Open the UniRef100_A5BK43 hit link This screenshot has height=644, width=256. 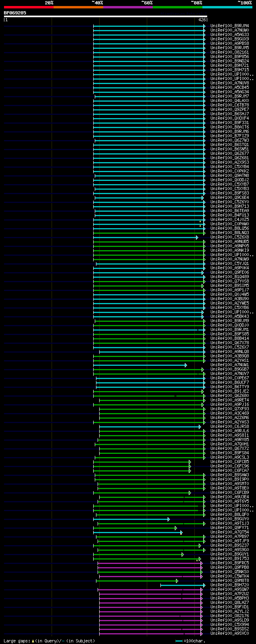pos(230,316)
